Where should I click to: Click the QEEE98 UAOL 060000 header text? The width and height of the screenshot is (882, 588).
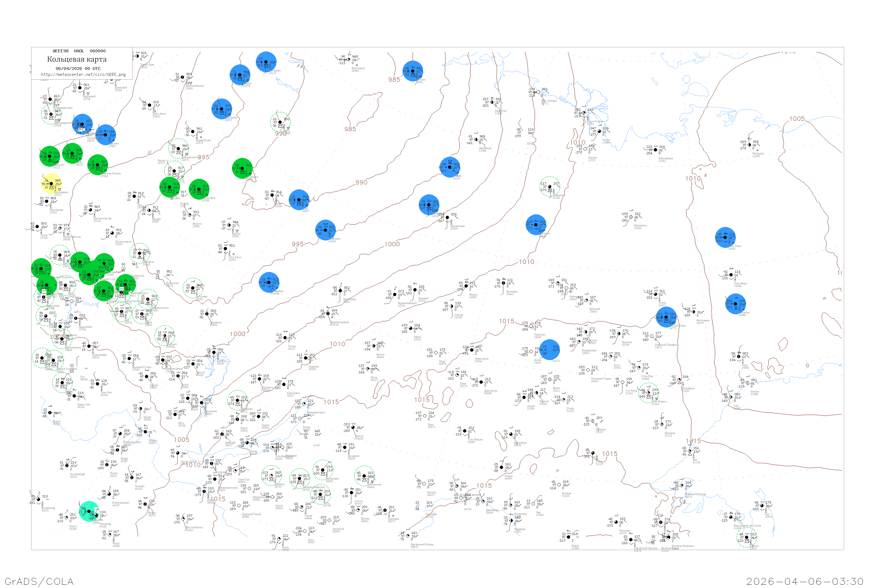[x=79, y=51]
